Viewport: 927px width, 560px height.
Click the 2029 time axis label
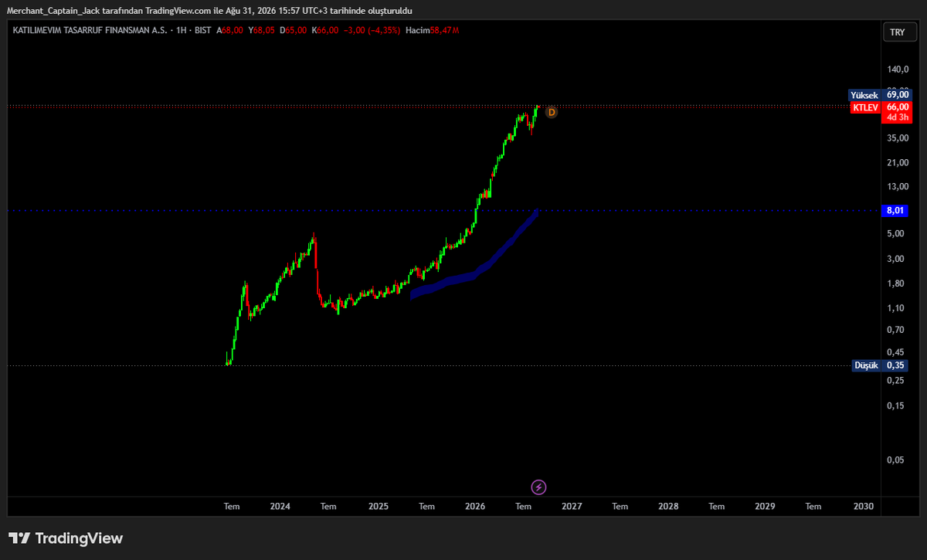765,507
